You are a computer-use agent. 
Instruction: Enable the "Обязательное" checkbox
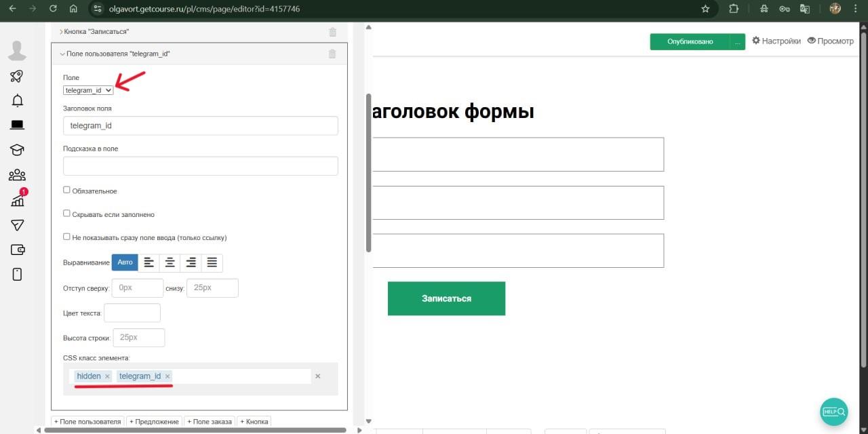[66, 191]
